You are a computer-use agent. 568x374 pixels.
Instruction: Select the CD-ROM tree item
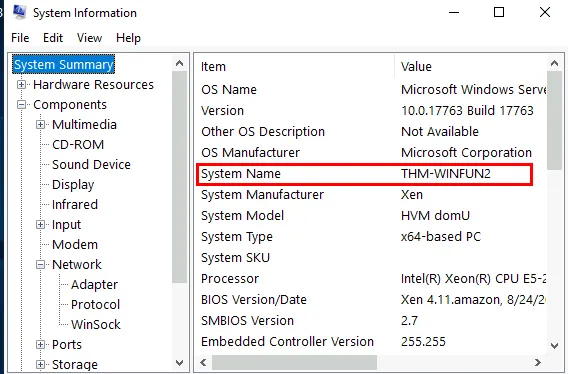pyautogui.click(x=78, y=145)
